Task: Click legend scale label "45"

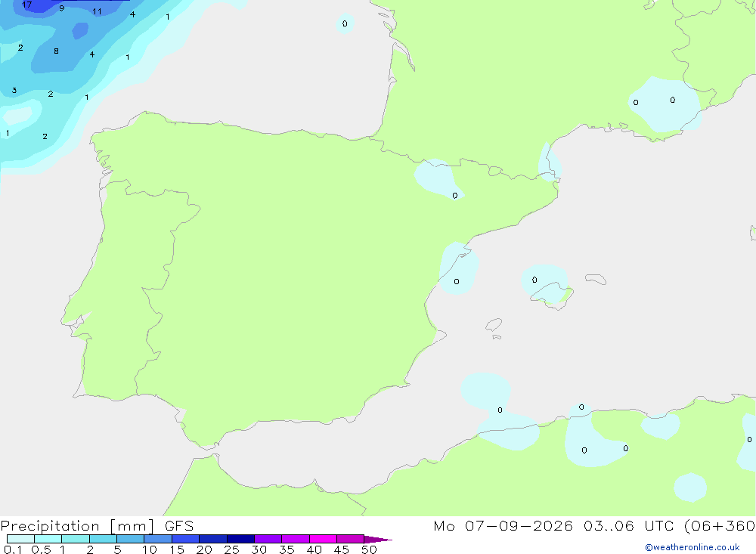Action: (x=342, y=549)
